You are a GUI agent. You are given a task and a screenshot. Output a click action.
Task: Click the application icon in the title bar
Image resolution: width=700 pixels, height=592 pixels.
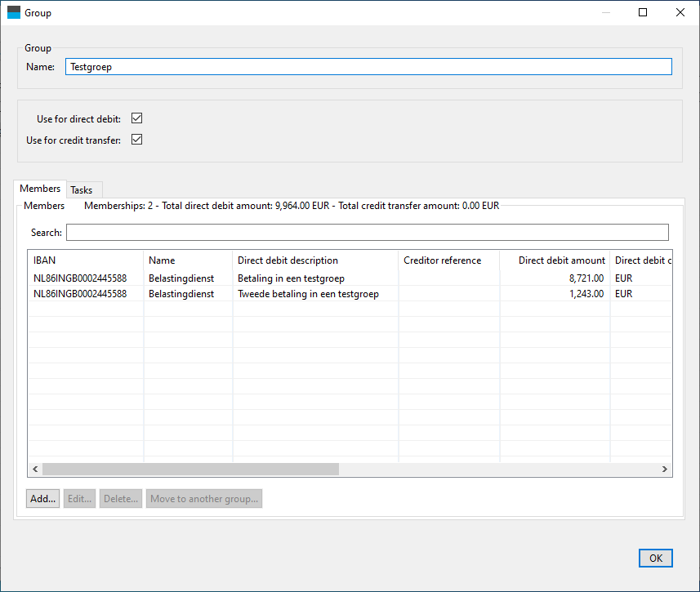coord(14,12)
